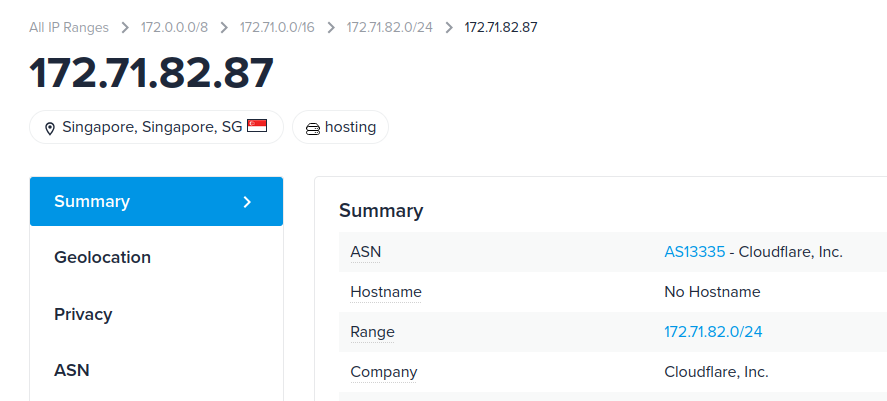The width and height of the screenshot is (887, 401).
Task: Click the location pin icon
Action: point(50,128)
